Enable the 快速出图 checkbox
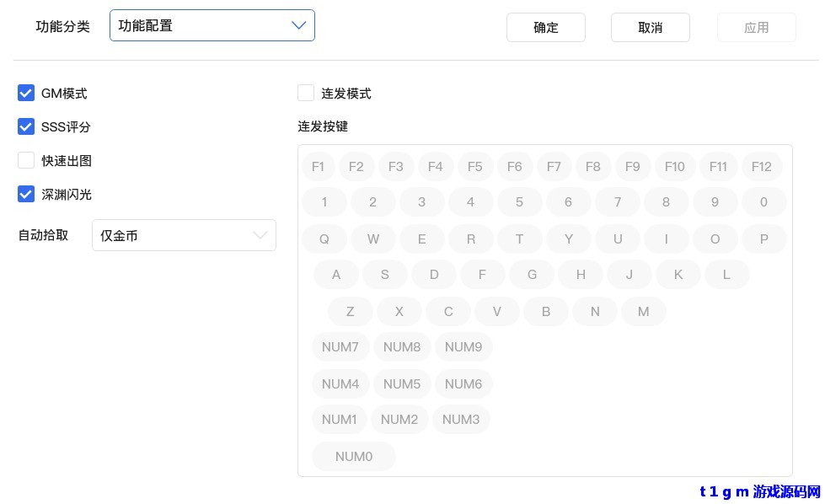The width and height of the screenshot is (825, 504). (x=26, y=160)
